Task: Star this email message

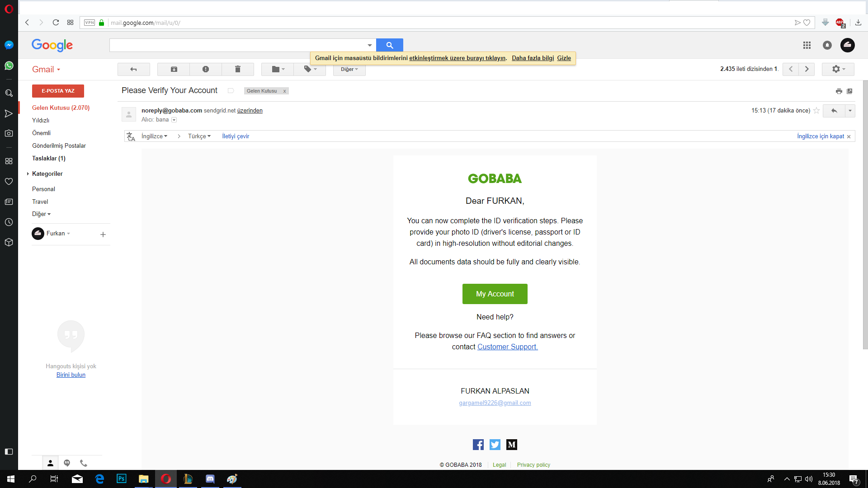Action: pyautogui.click(x=816, y=111)
